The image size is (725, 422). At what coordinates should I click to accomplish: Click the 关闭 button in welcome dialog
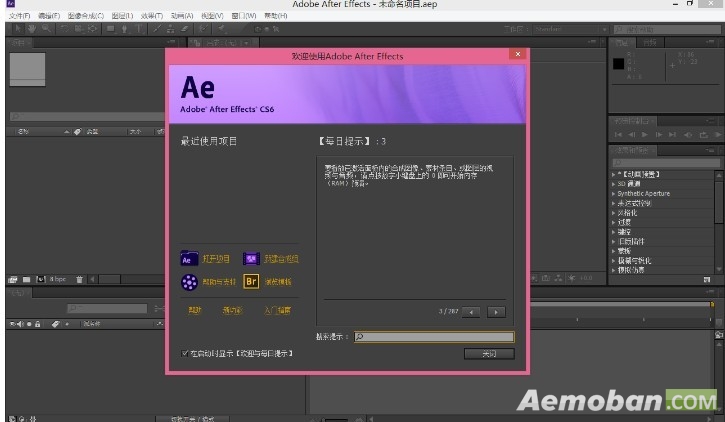coord(489,354)
